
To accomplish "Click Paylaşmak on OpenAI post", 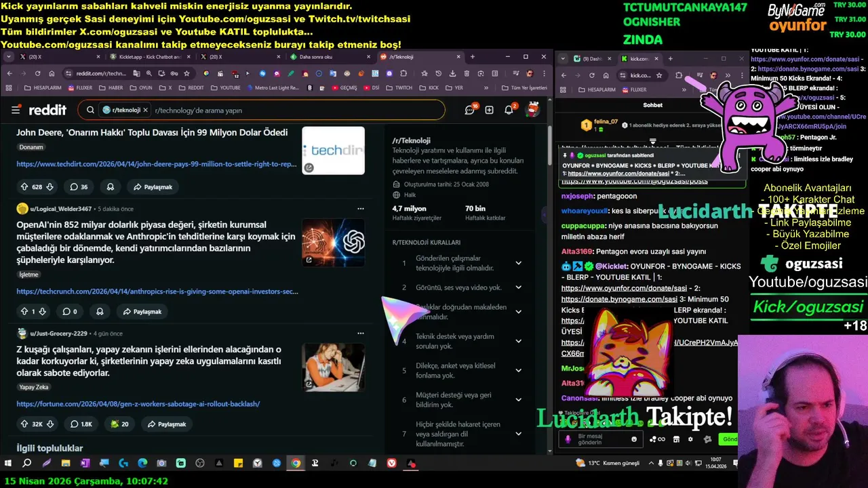I will click(142, 312).
